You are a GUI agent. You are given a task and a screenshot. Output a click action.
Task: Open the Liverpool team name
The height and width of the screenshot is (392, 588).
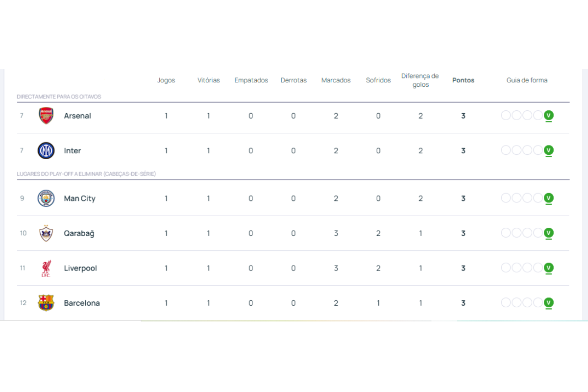[x=80, y=268]
